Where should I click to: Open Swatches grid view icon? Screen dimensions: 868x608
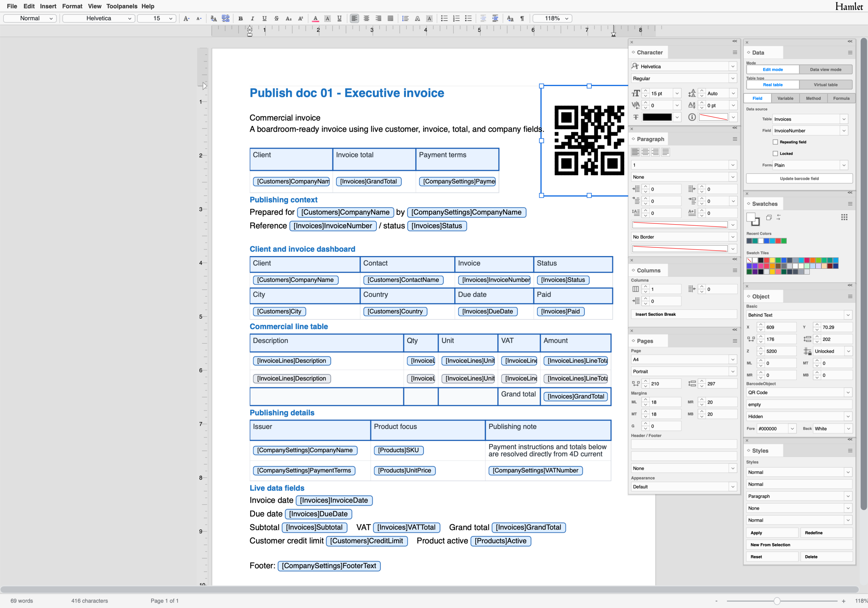point(844,217)
